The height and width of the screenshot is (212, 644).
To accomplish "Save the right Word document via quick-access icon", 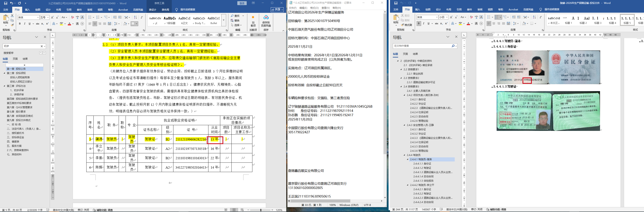I will point(395,3).
